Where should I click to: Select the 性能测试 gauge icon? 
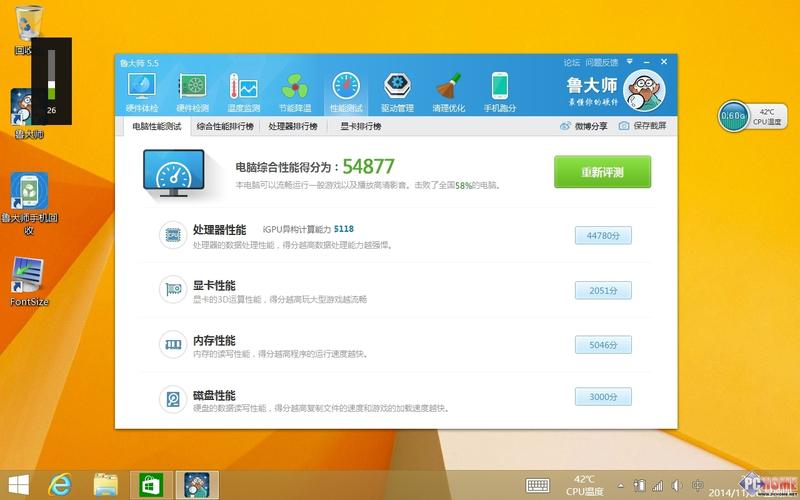tap(346, 92)
